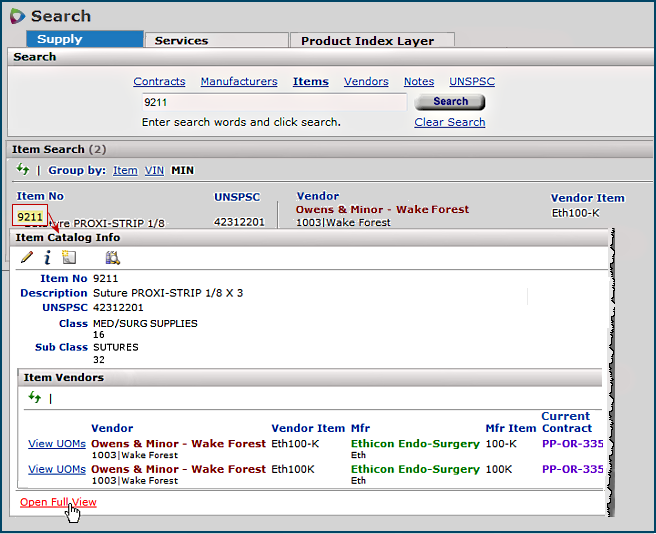
Task: Click the pencil edit icon in Item Catalog Info
Action: (x=27, y=257)
